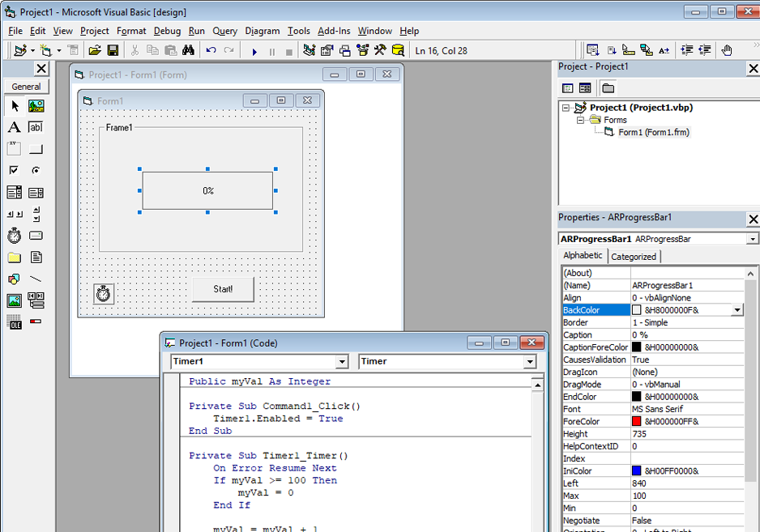760x532 pixels.
Task: Click the Save Project toolbar icon
Action: coord(113,50)
